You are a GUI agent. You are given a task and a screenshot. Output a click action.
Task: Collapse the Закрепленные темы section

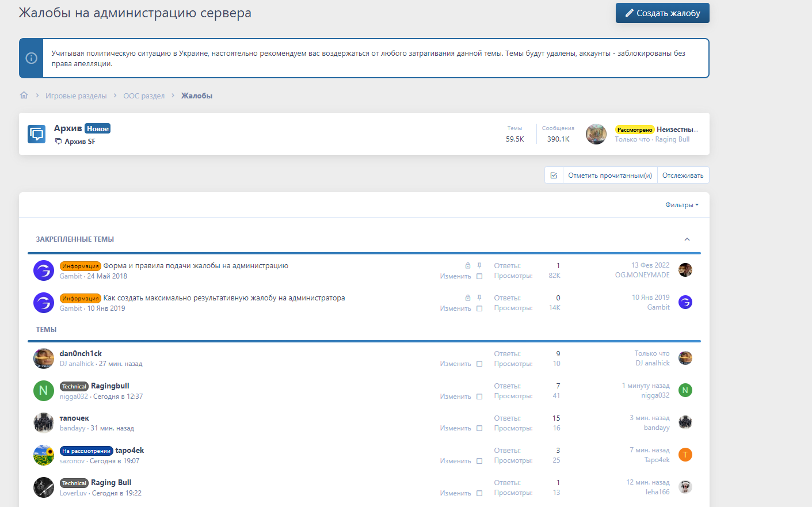[687, 239]
